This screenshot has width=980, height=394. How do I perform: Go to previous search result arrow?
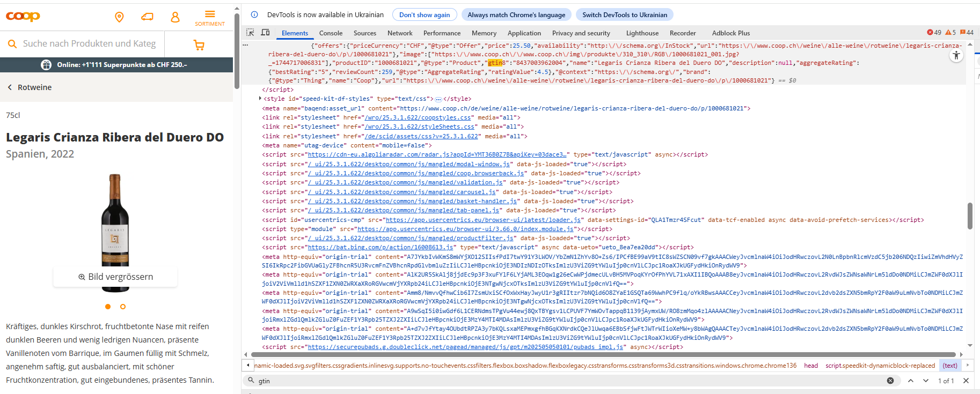point(911,381)
